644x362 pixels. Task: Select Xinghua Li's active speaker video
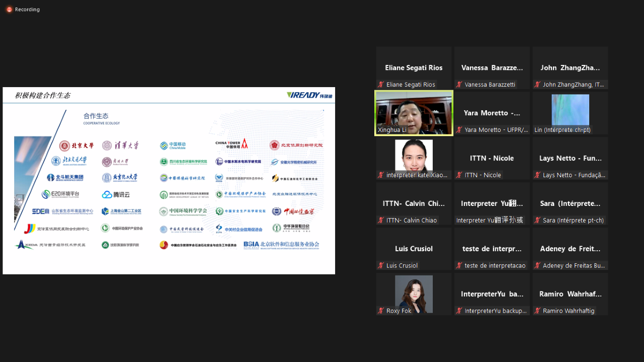click(x=414, y=113)
